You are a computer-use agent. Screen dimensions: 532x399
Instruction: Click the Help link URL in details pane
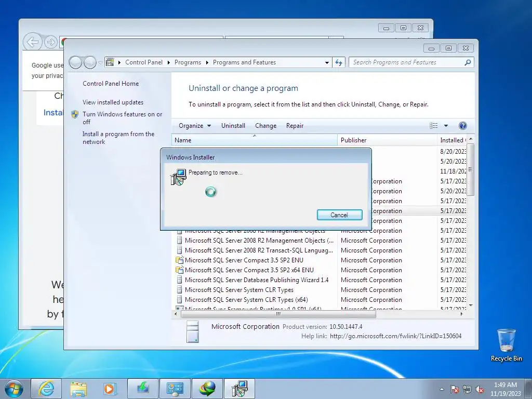pyautogui.click(x=395, y=336)
